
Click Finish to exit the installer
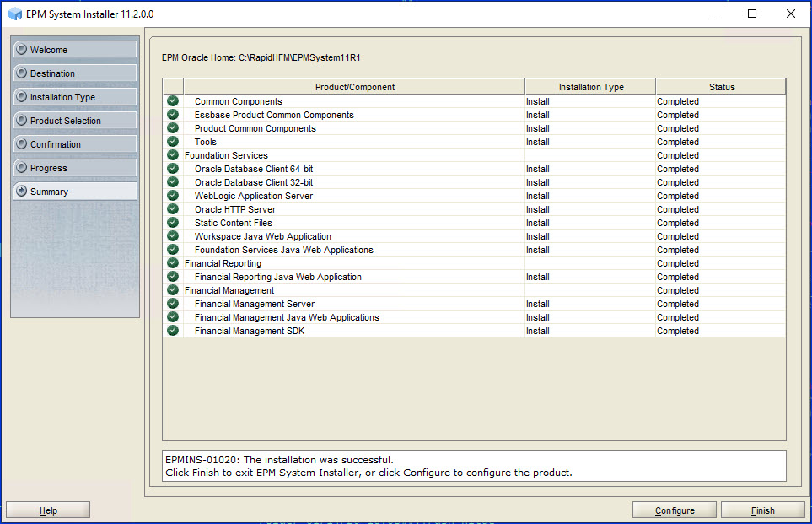coord(763,510)
